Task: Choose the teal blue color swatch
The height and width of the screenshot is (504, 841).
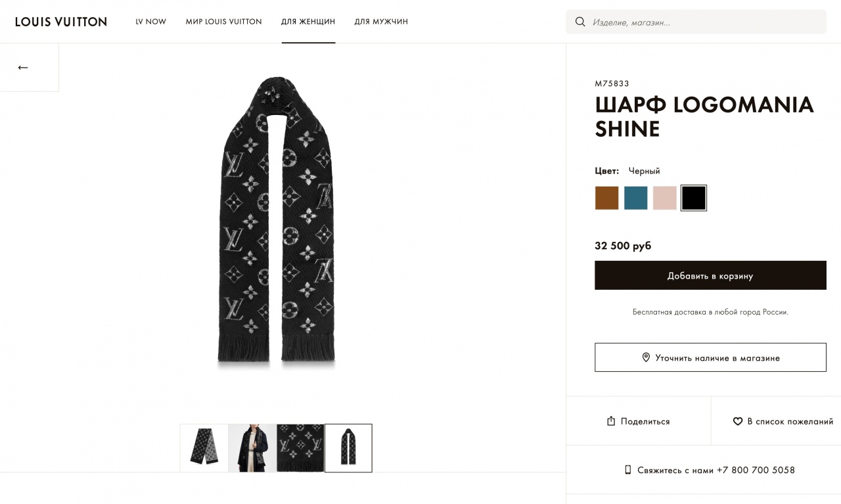Action: 636,198
